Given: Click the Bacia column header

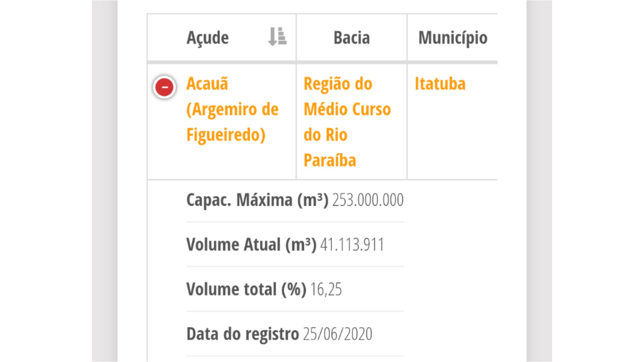Looking at the screenshot, I should click(x=352, y=37).
